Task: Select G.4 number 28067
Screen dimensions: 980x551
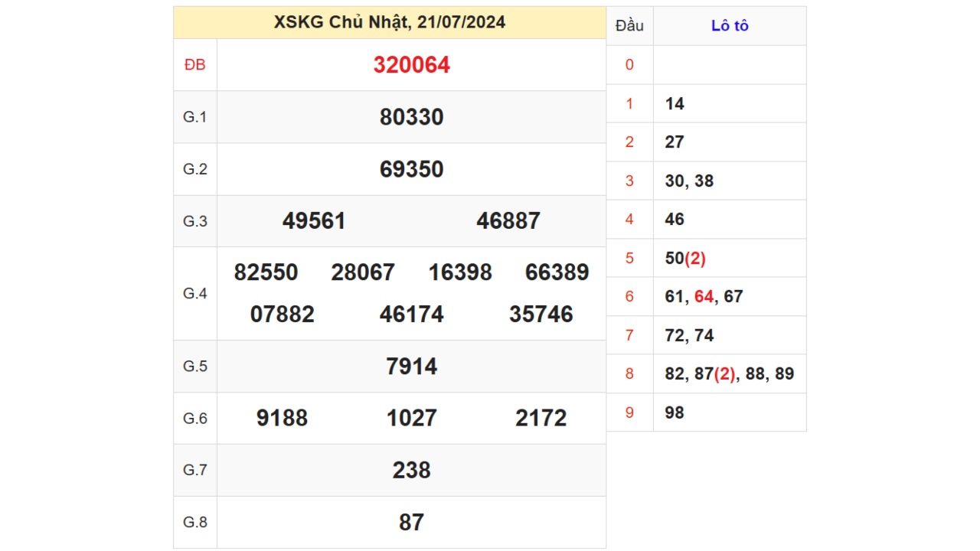Action: click(x=363, y=272)
